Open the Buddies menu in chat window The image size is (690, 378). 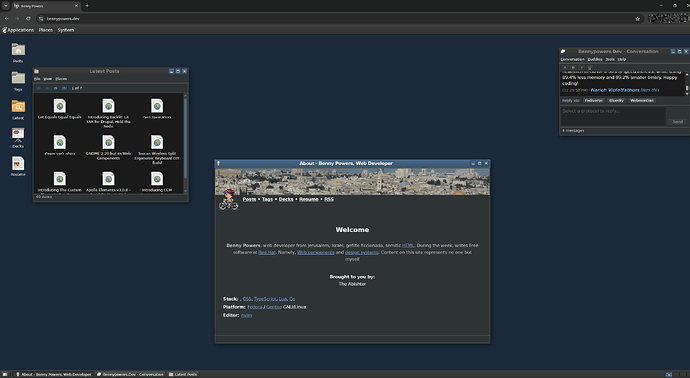(595, 59)
